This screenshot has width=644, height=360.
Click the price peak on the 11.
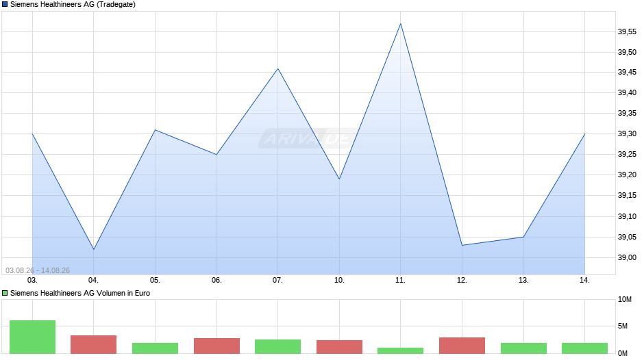point(401,24)
